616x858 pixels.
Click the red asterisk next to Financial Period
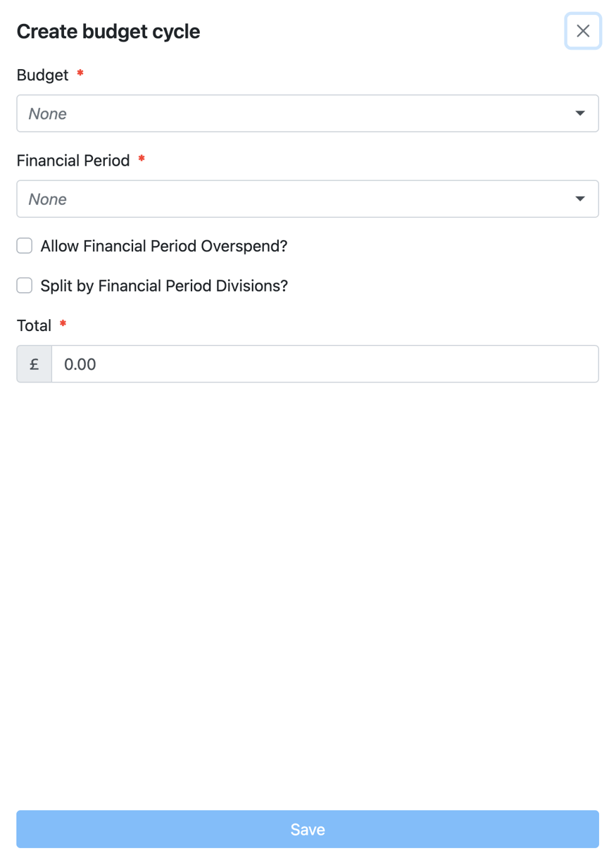coord(141,160)
